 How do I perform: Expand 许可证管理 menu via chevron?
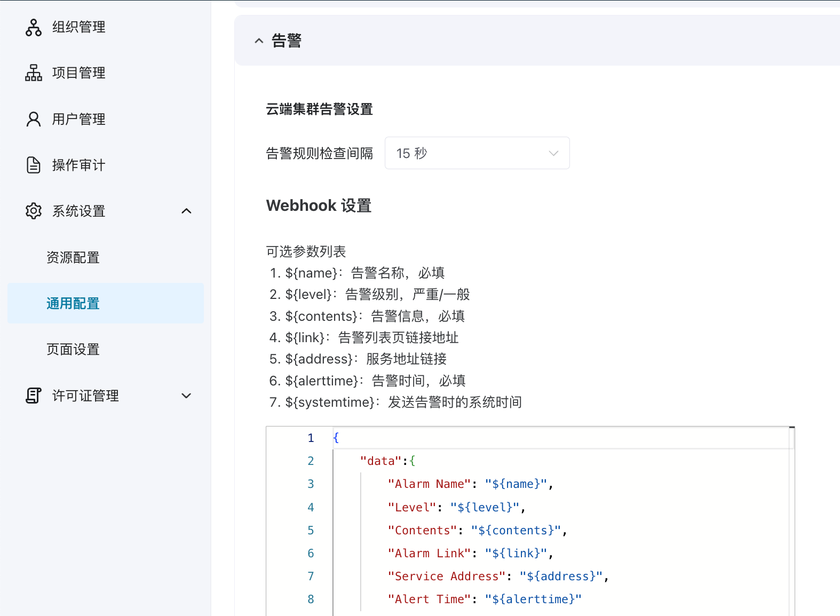coord(186,396)
